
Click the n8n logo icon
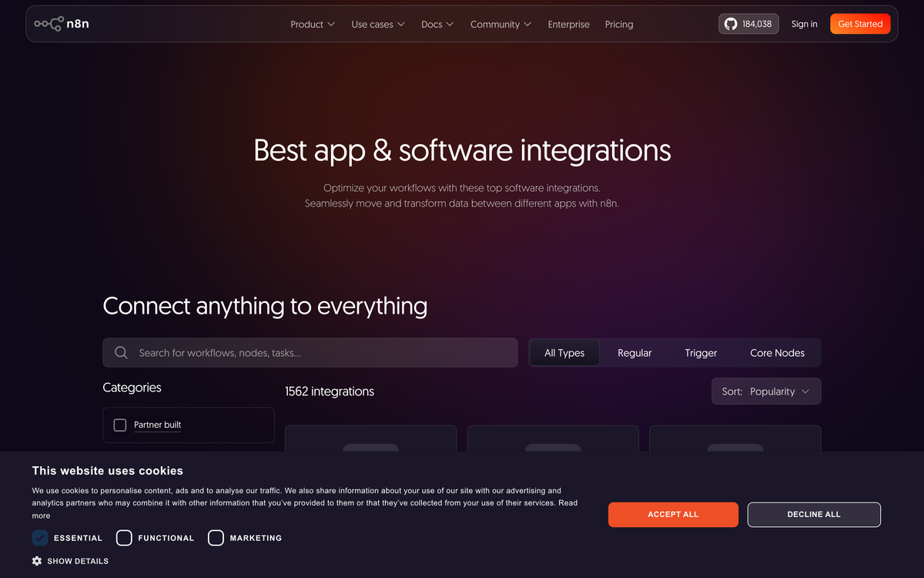point(49,24)
